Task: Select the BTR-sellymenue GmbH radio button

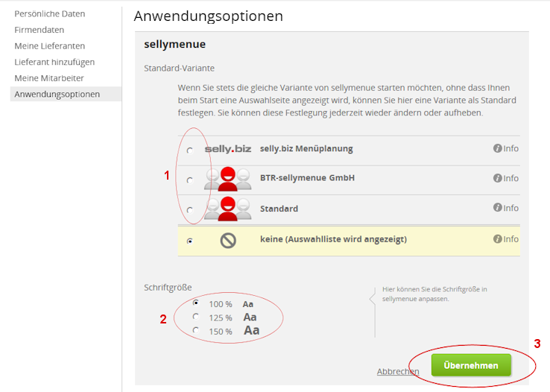Action: coord(190,180)
